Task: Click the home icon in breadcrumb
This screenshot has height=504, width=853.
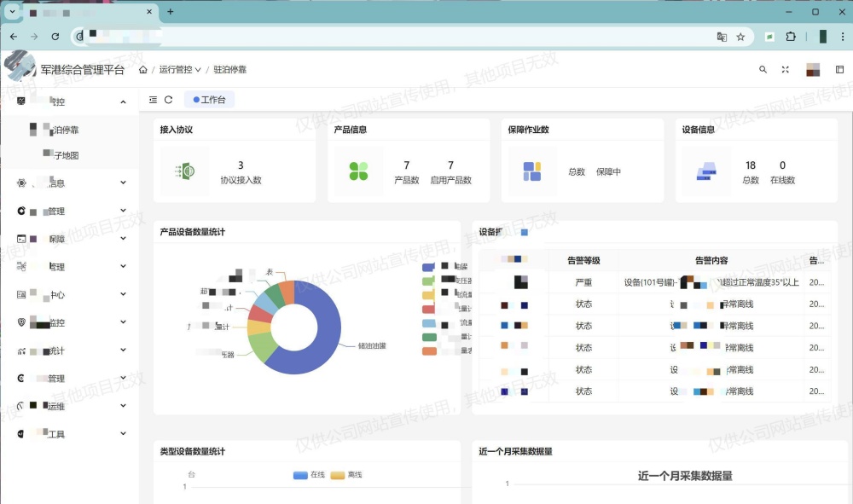Action: pyautogui.click(x=143, y=70)
